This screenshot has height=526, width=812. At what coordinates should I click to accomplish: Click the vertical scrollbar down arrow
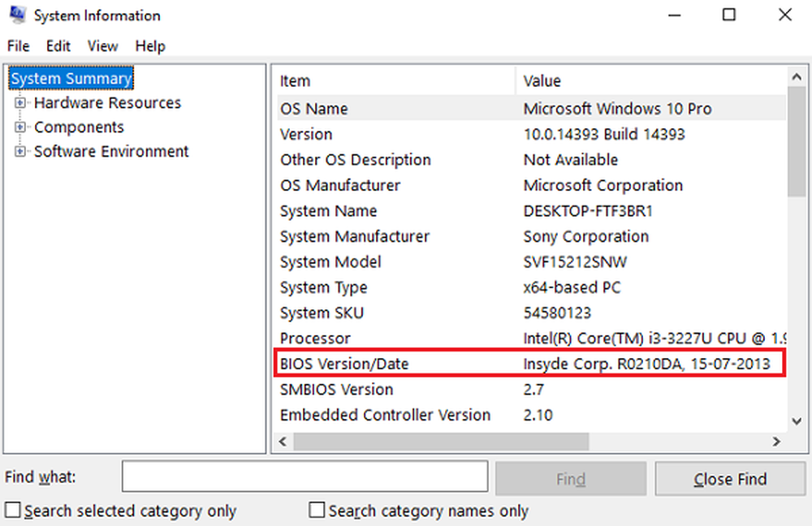(x=797, y=421)
